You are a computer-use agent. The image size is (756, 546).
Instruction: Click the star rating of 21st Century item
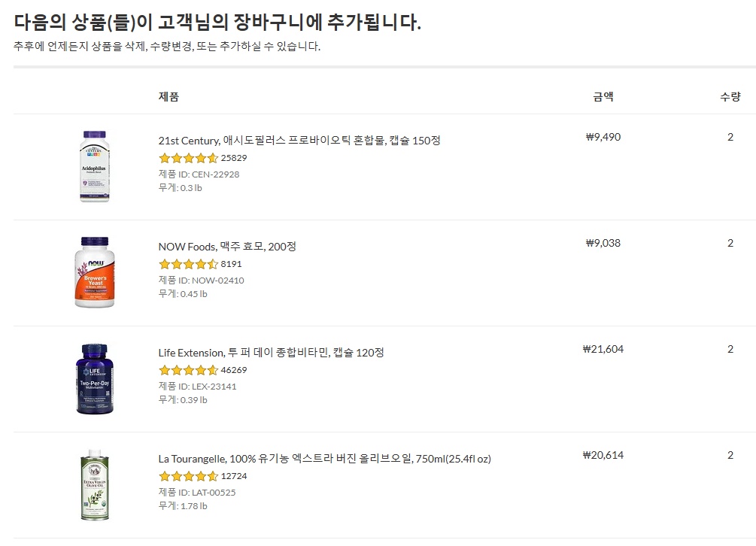189,158
